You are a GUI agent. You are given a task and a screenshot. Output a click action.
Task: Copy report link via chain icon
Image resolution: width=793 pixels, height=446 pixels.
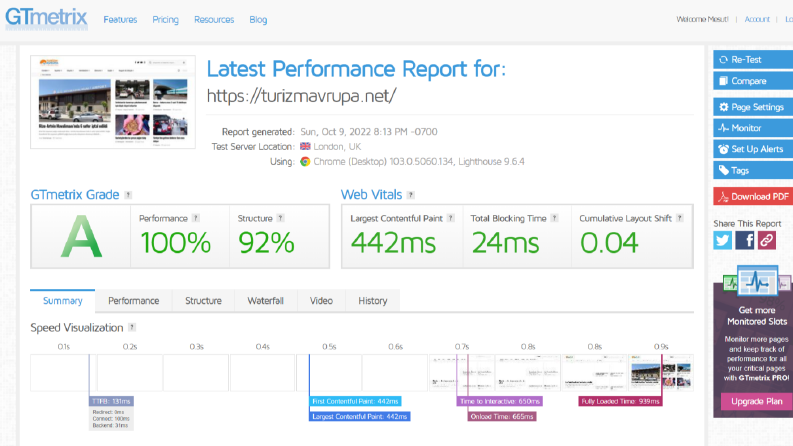[767, 240]
